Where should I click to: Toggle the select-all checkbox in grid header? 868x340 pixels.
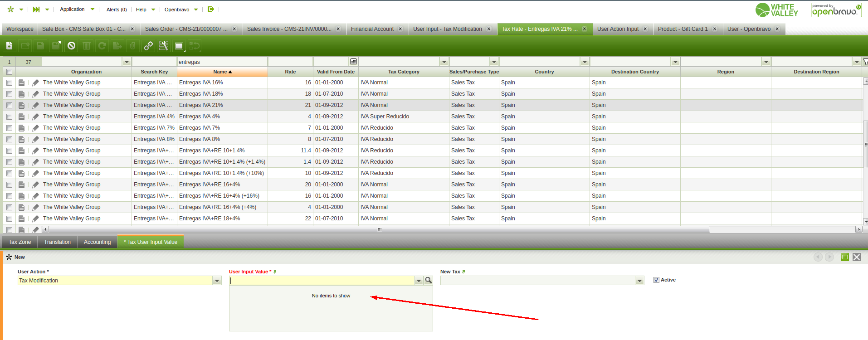pyautogui.click(x=9, y=72)
